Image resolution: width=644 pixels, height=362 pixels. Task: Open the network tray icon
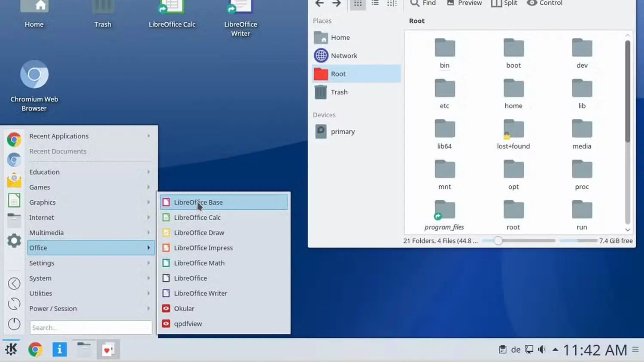[x=529, y=350]
